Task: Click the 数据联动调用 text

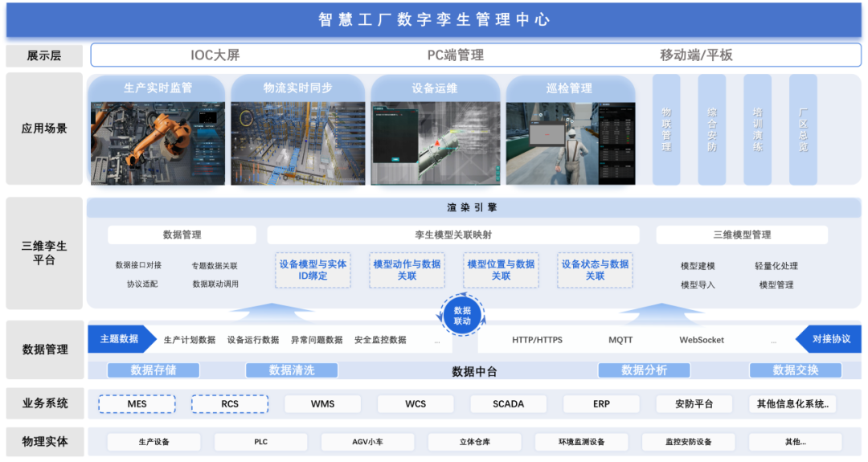Action: 215,284
